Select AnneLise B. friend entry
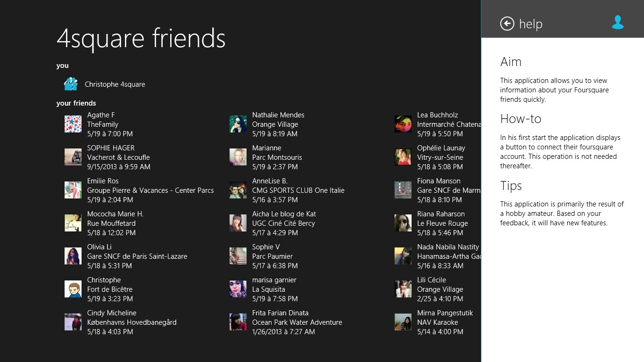This screenshot has width=644, height=362. click(x=287, y=190)
